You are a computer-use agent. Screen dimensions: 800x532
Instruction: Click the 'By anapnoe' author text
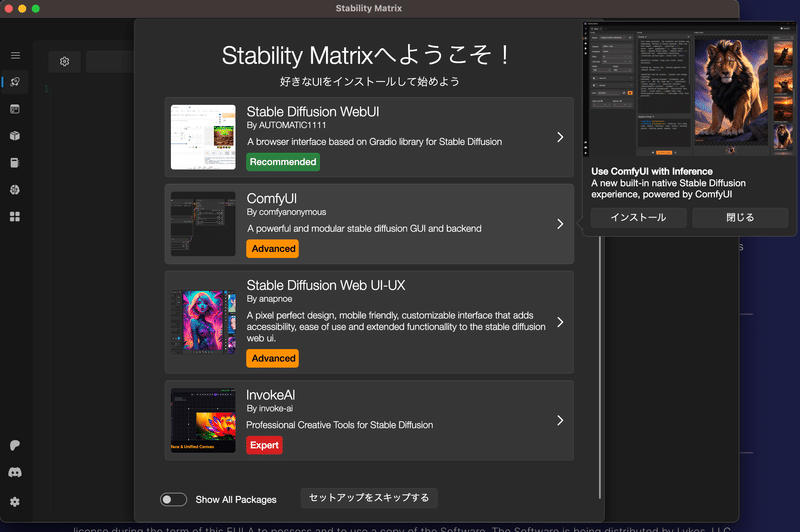pos(269,299)
